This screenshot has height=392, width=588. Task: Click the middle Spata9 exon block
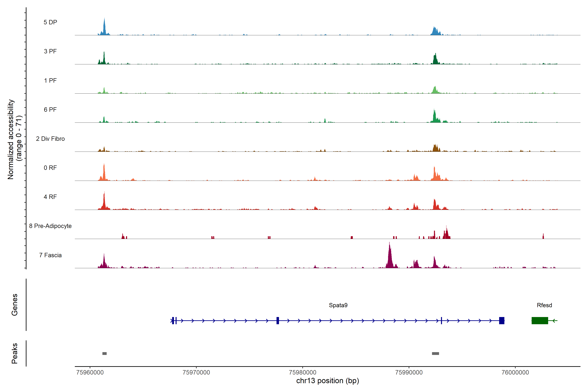pos(278,320)
